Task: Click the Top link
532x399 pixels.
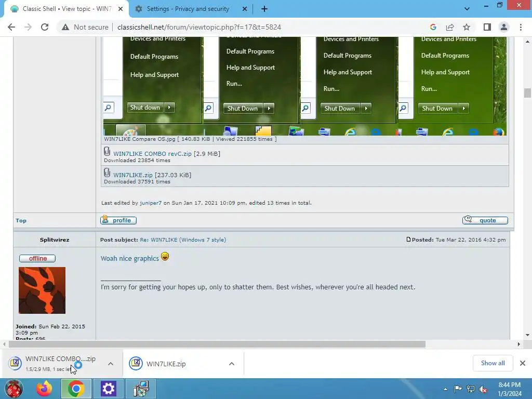Action: pyautogui.click(x=21, y=220)
